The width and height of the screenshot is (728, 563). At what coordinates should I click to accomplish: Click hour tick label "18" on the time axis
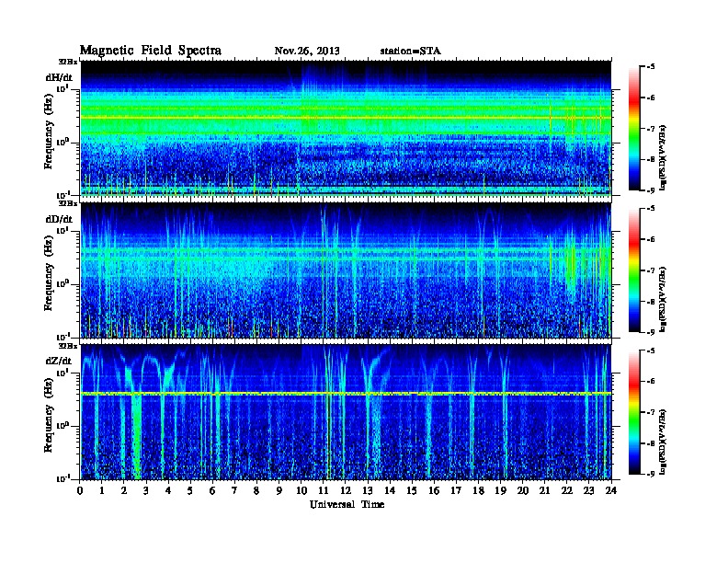click(x=478, y=490)
